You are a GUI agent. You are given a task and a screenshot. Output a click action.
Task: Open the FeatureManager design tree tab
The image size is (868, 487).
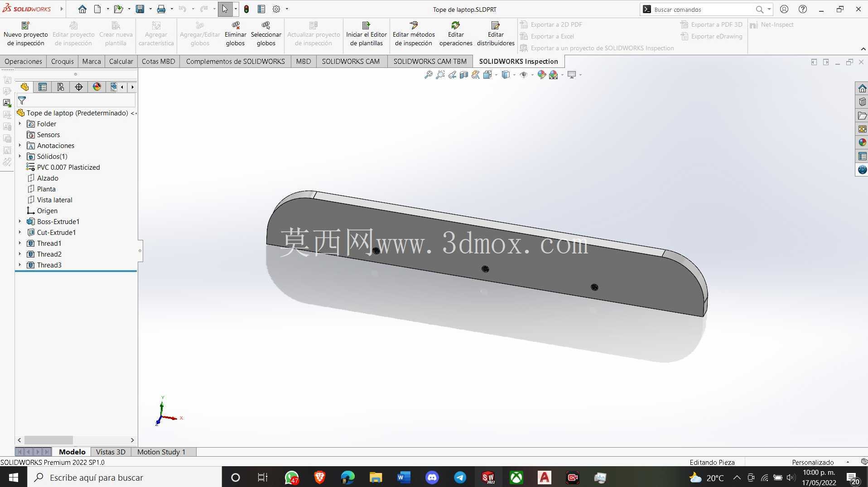[24, 87]
